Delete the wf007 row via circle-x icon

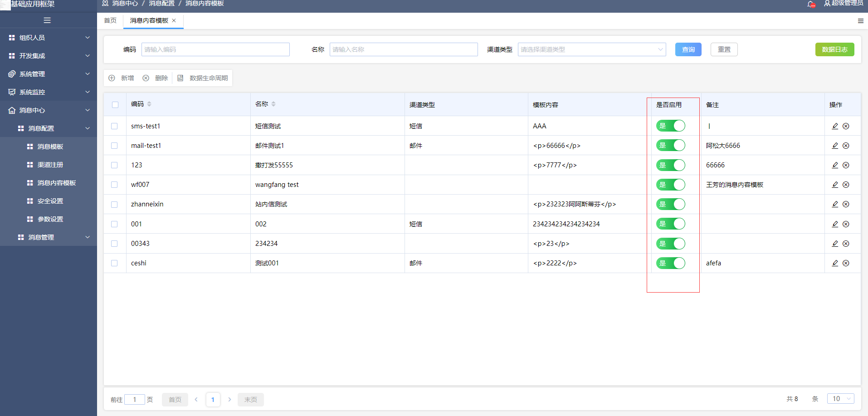click(846, 185)
